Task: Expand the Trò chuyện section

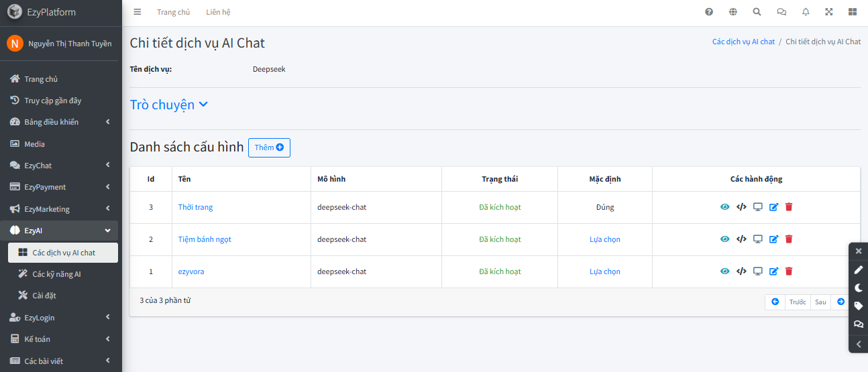Action: click(169, 105)
